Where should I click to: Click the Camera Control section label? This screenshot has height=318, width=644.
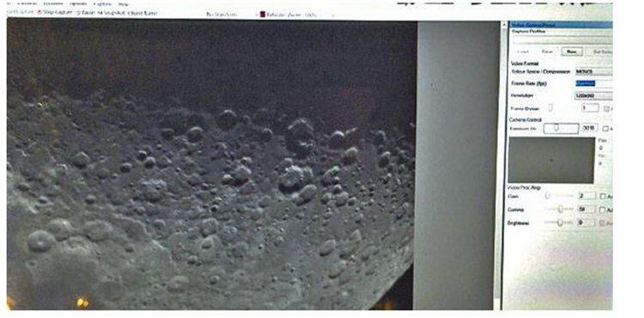point(526,119)
